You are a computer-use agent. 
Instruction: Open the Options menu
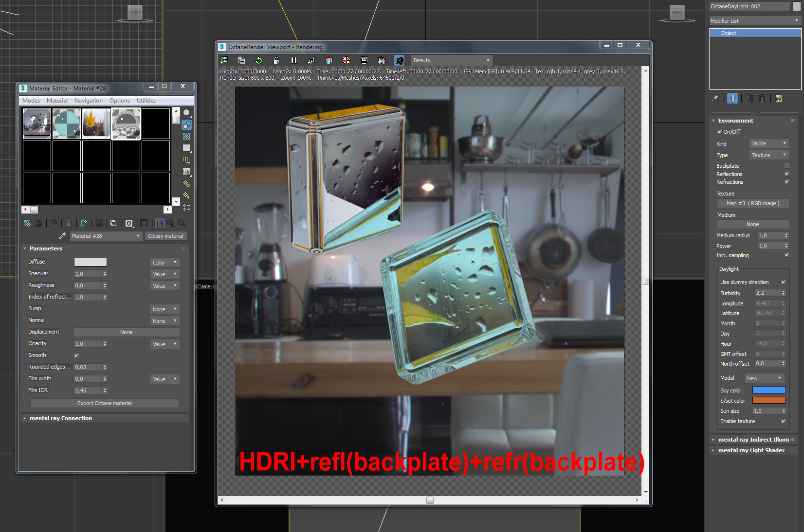120,101
